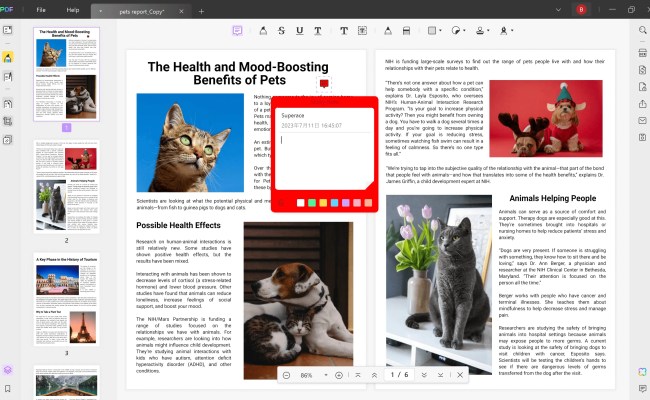Select page 4 thumbnail
Image resolution: width=650 pixels, height=400 pixels.
click(x=66, y=383)
